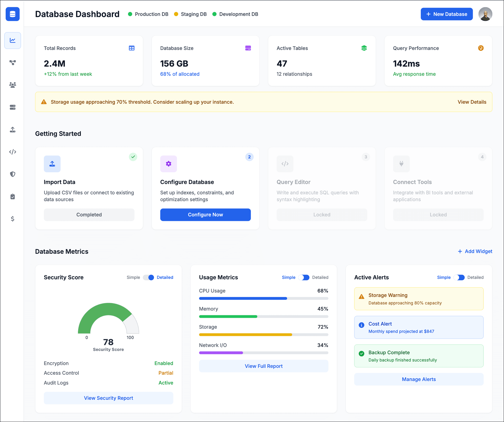The width and height of the screenshot is (504, 422).
Task: Toggle Active Alerts Simple/Detailed switch
Action: point(459,277)
